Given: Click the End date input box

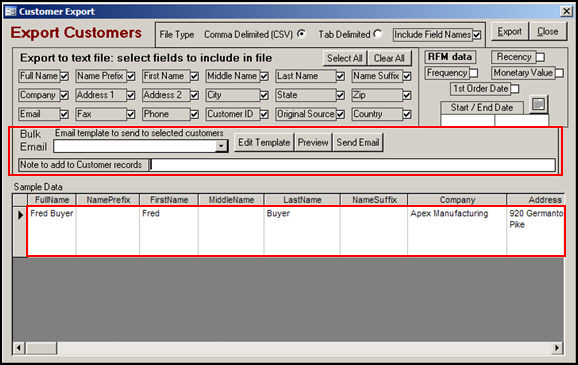Looking at the screenshot, I should [522, 120].
